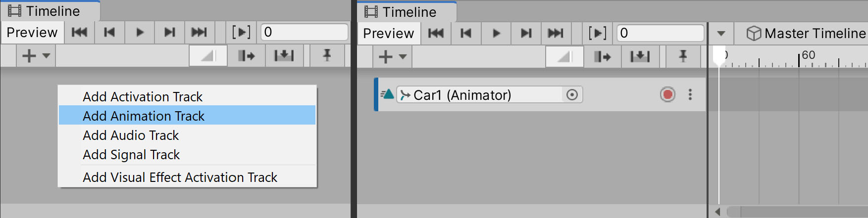Expand timeline selector arrow beside Master Timeline
868x218 pixels.
click(721, 34)
